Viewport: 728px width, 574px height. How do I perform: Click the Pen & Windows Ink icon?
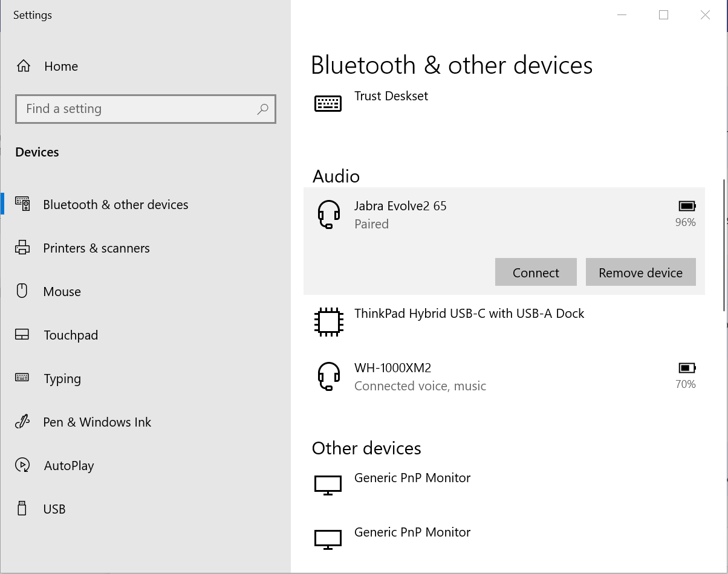22,422
